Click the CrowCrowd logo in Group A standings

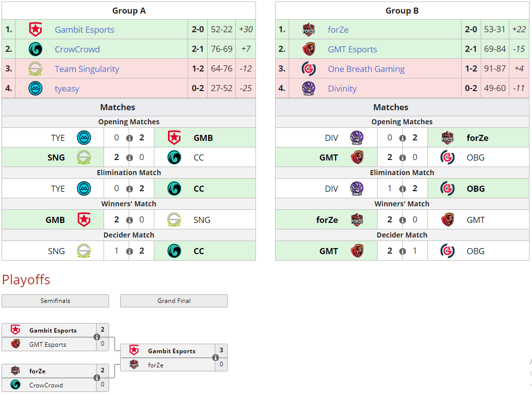35,49
